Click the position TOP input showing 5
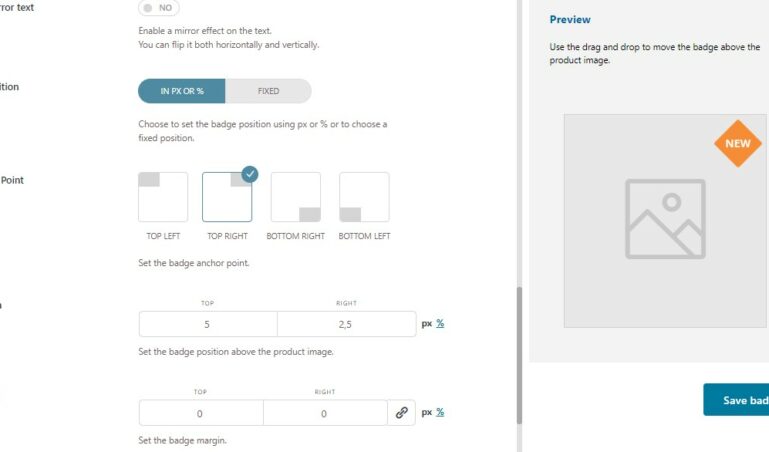This screenshot has width=769, height=452. coord(208,324)
